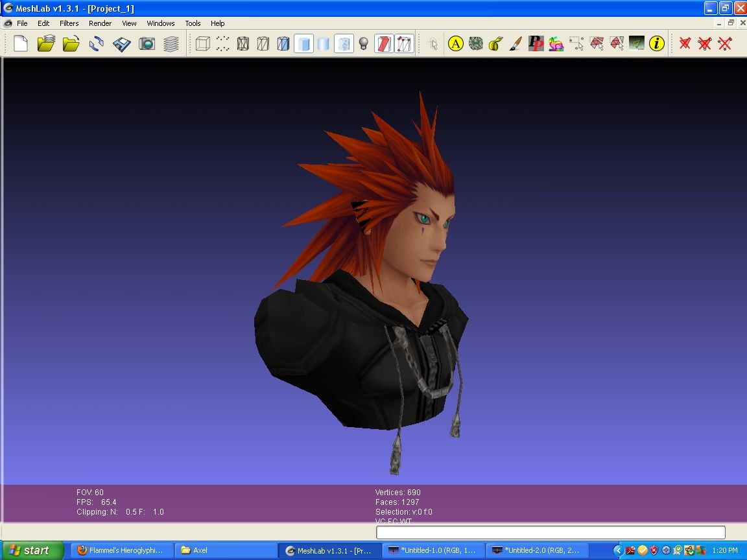747x560 pixels.
Task: Create a new empty project
Action: click(19, 43)
